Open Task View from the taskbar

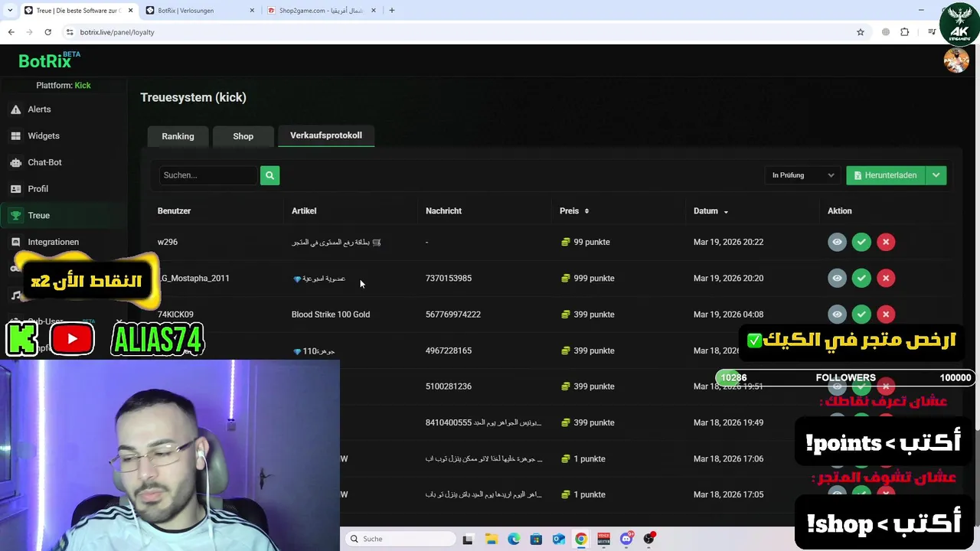(468, 539)
